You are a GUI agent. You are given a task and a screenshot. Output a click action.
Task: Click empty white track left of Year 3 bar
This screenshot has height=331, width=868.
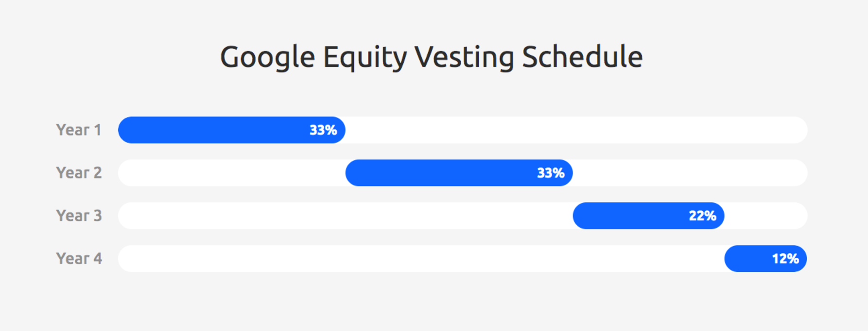point(346,215)
